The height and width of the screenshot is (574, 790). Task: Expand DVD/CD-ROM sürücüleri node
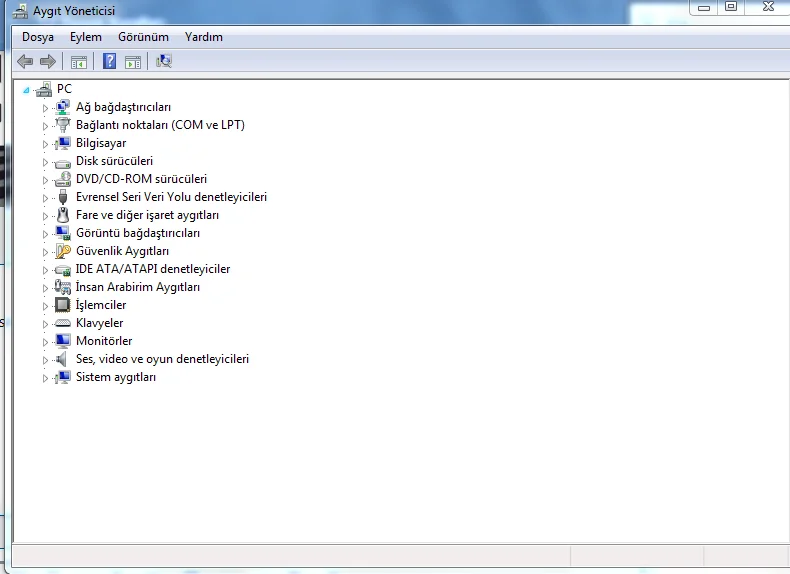pyautogui.click(x=45, y=180)
